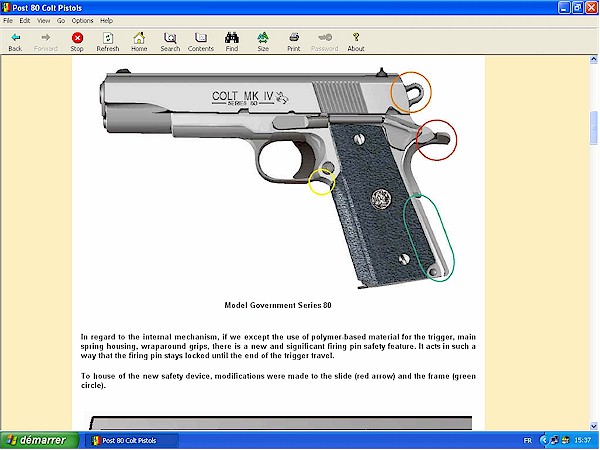The height and width of the screenshot is (450, 600).
Task: Click scrollbar up arrow
Action: [x=593, y=59]
